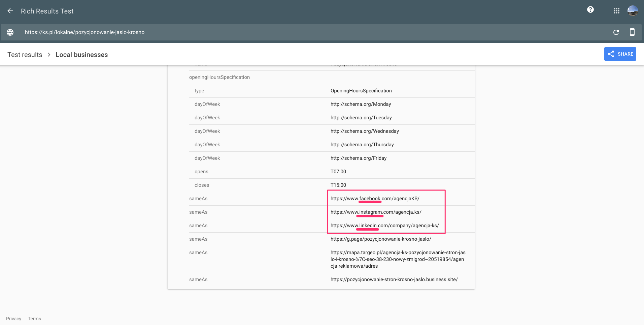The height and width of the screenshot is (325, 644).
Task: Select the g.page sameAs URL
Action: pos(380,239)
